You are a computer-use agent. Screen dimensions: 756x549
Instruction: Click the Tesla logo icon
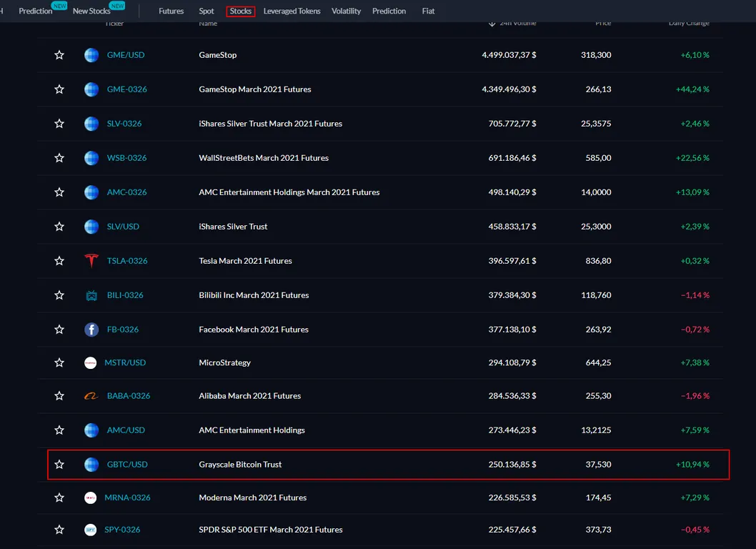[x=91, y=261]
